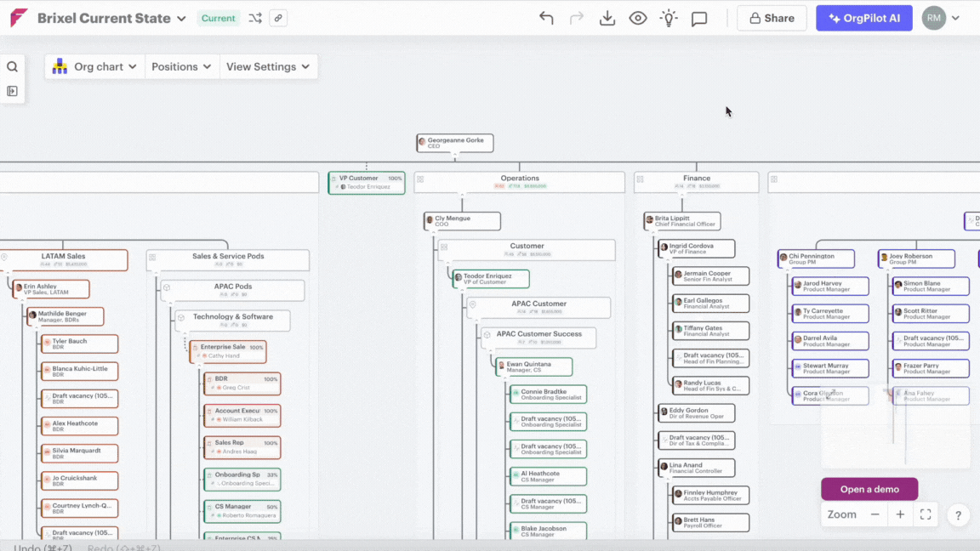This screenshot has width=980, height=551.
Task: Select the Erin Ashley VP Sales card
Action: pos(51,288)
